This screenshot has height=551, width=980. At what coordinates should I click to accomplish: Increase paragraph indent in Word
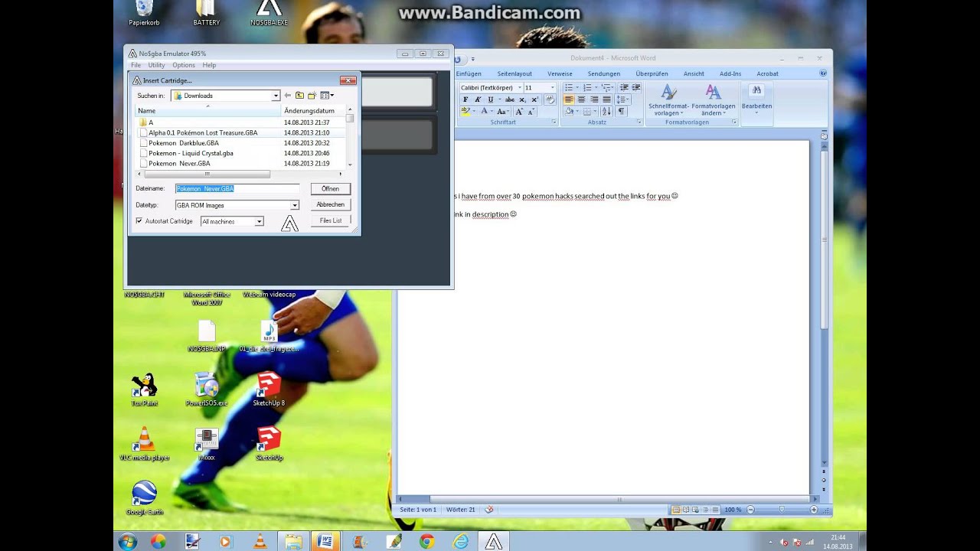[x=635, y=88]
